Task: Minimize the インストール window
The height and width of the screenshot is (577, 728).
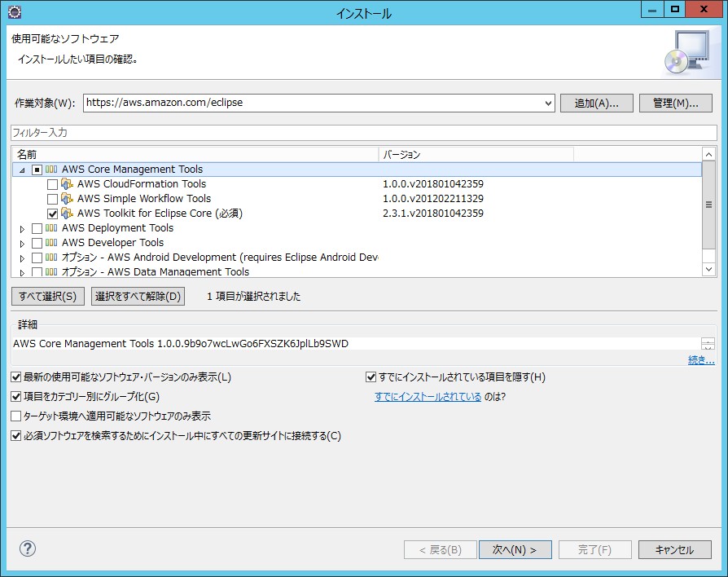Action: click(652, 9)
